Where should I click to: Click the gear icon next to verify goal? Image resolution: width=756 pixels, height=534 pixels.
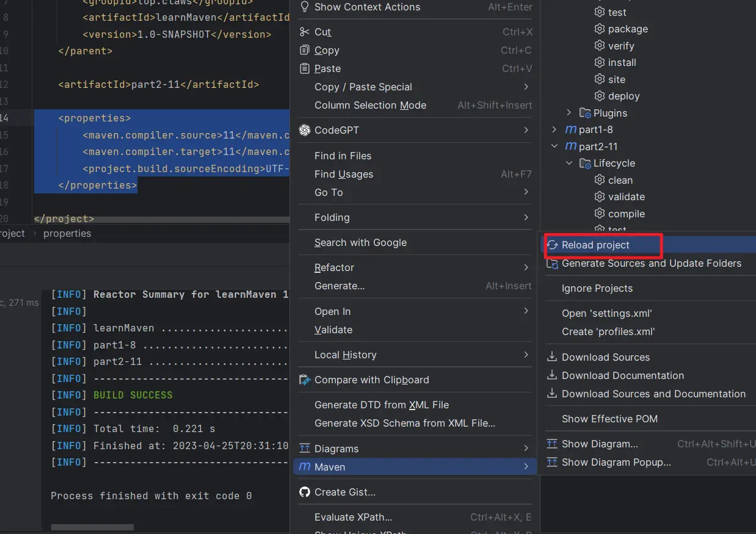pyautogui.click(x=600, y=46)
